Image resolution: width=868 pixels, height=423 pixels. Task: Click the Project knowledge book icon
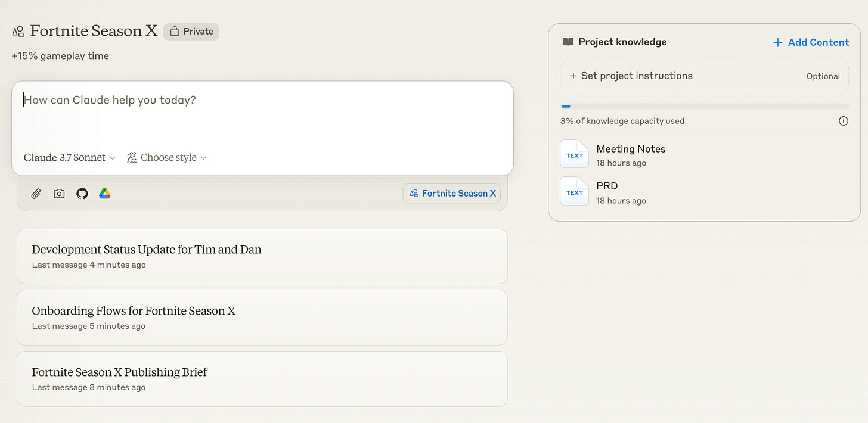567,42
